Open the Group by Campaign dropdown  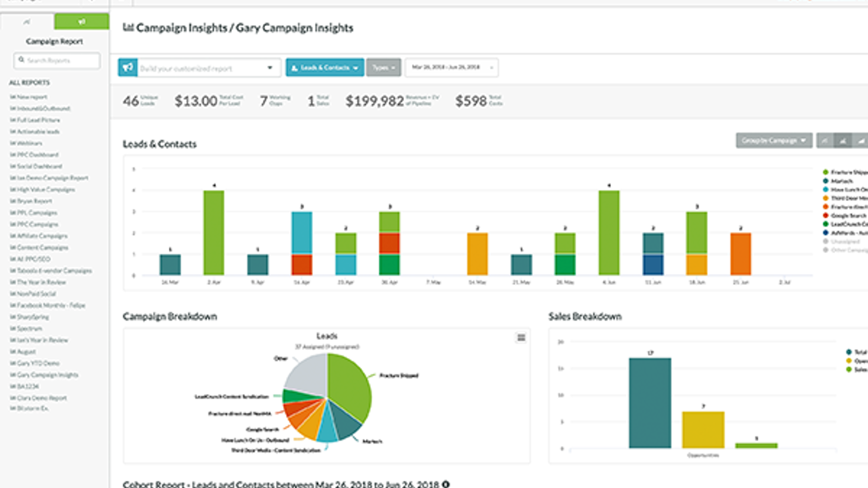click(774, 141)
